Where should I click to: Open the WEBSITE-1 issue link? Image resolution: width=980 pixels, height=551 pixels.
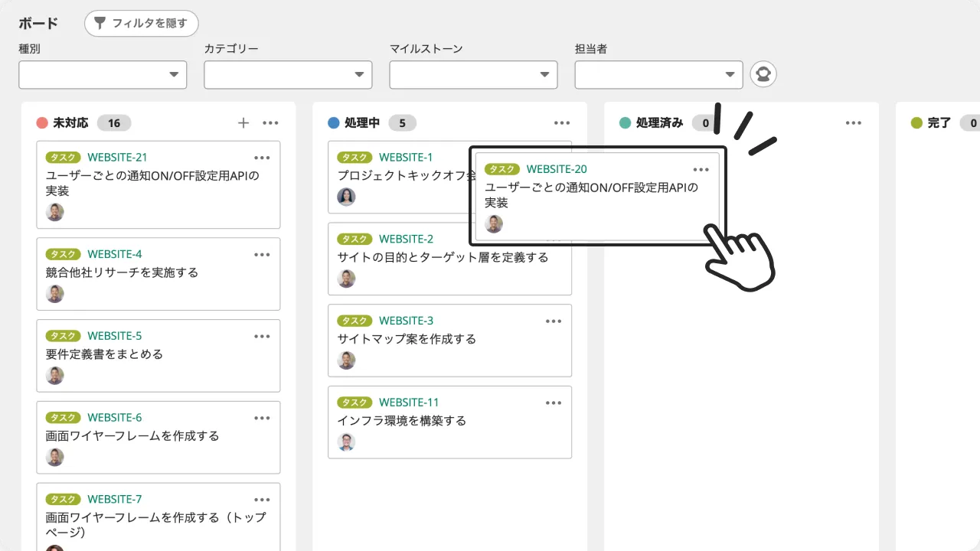tap(406, 158)
